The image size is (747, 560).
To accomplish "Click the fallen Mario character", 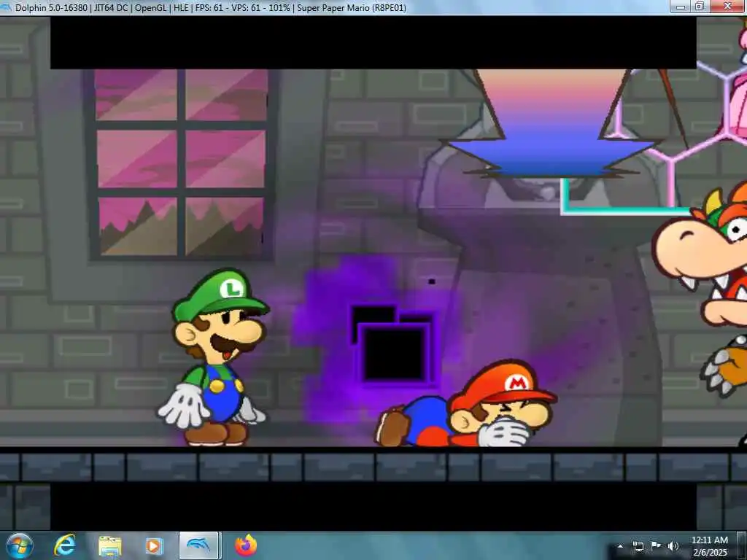I will [465, 404].
